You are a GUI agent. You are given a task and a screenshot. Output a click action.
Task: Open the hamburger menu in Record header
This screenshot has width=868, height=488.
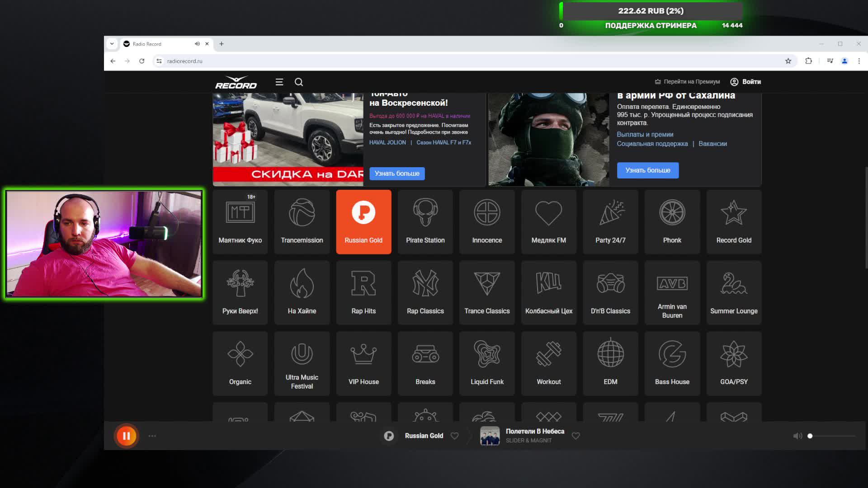(x=279, y=82)
